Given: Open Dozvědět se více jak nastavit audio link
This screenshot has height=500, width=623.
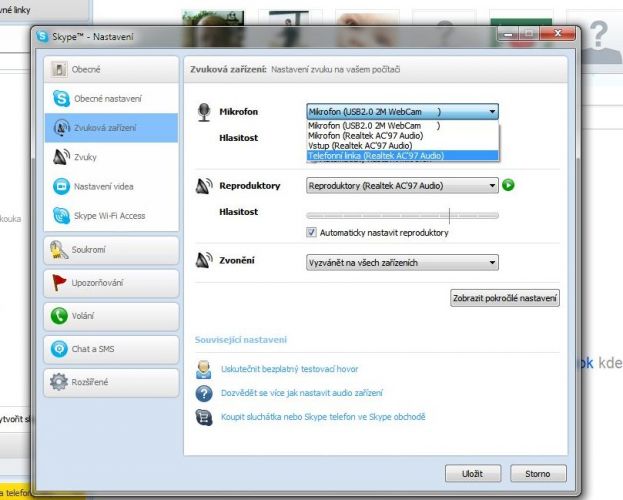Looking at the screenshot, I should click(x=302, y=393).
